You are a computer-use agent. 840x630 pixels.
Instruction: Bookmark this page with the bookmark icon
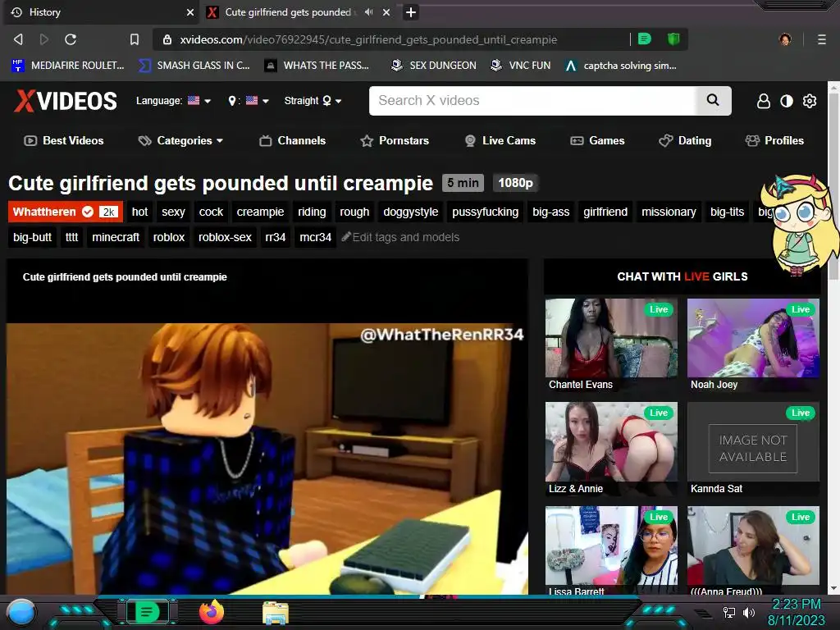pyautogui.click(x=135, y=39)
